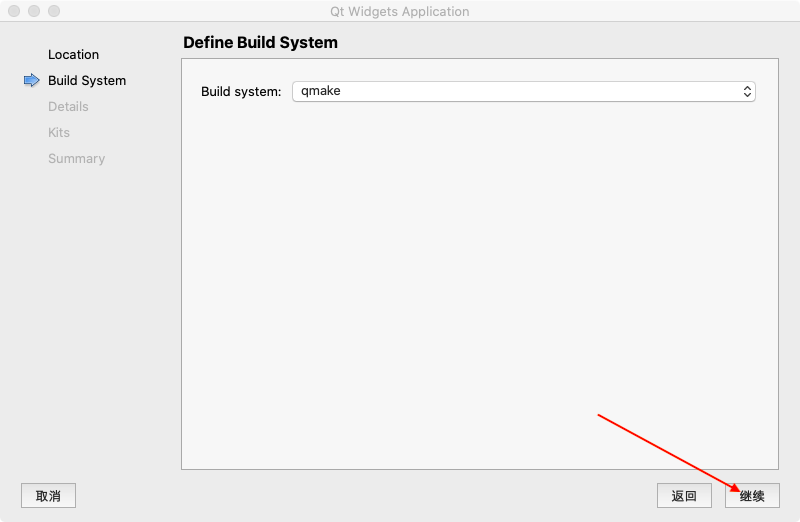The height and width of the screenshot is (522, 800).
Task: Select the Location wizard step
Action: (x=73, y=55)
